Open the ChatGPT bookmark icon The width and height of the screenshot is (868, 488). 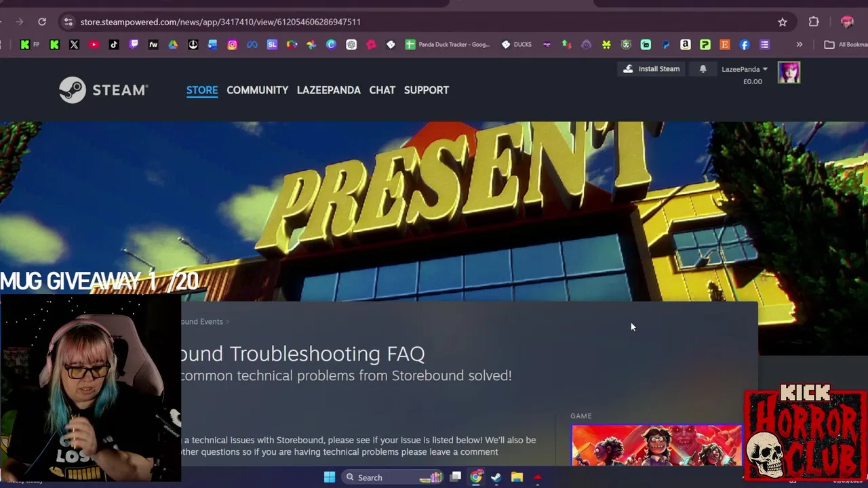coord(351,45)
